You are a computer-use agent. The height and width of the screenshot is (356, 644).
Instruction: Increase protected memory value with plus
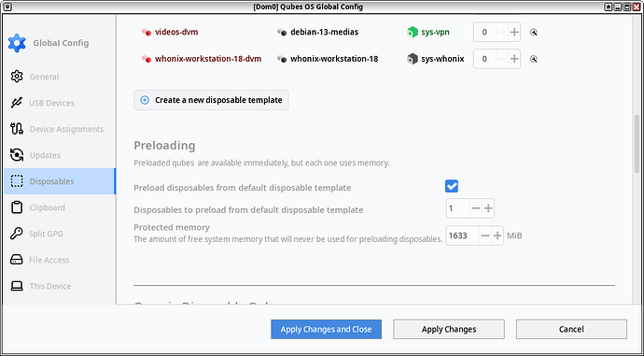pos(497,235)
